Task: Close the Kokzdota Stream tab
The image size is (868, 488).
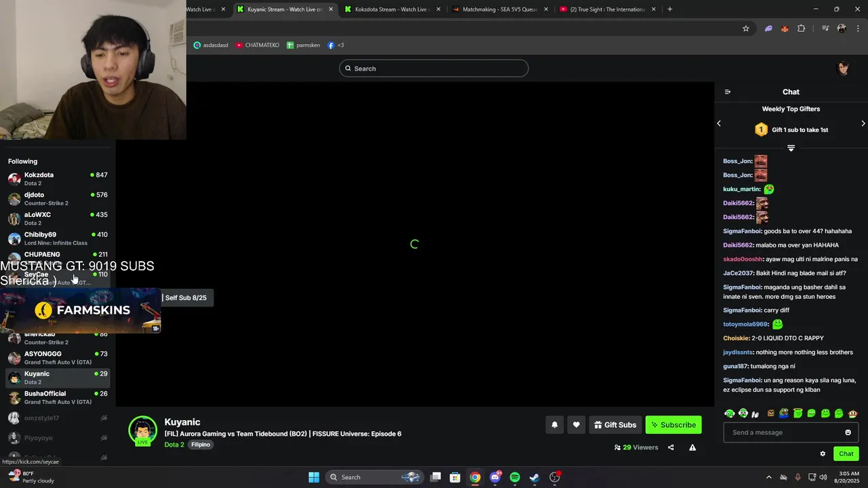Action: (x=439, y=9)
